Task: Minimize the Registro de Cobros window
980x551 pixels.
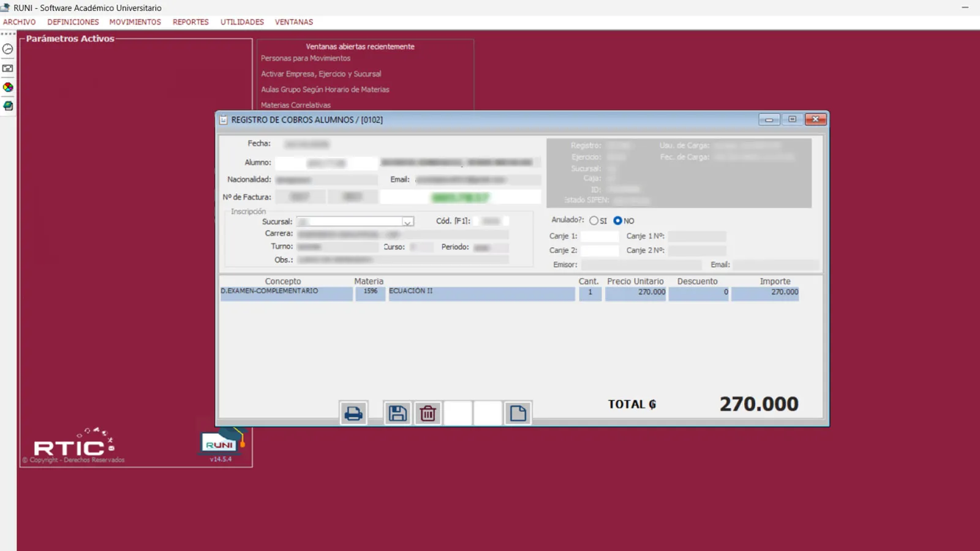Action: point(769,119)
